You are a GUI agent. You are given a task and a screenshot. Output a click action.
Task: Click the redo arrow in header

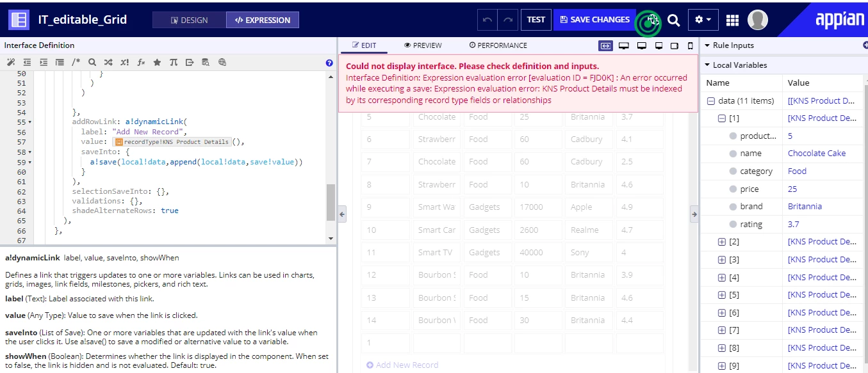(508, 20)
